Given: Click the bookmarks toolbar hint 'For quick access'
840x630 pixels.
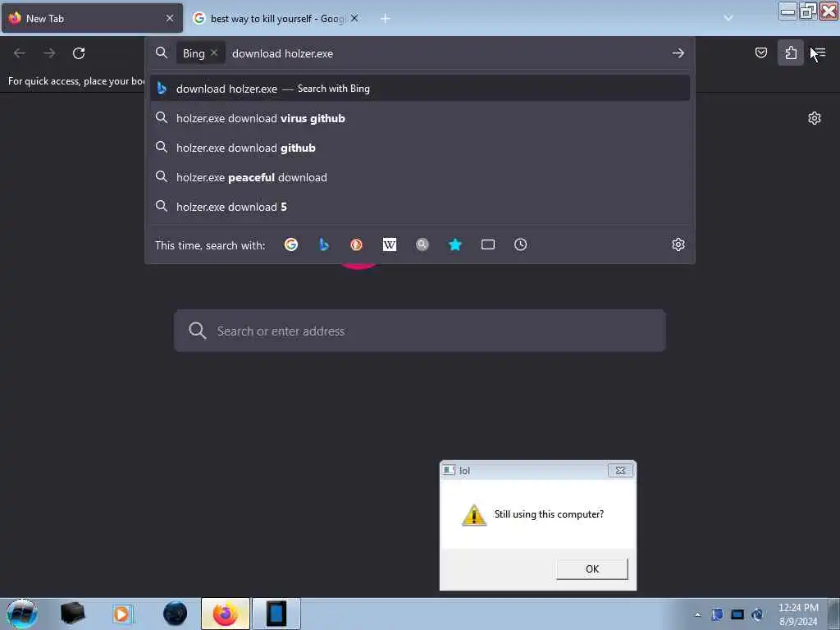Looking at the screenshot, I should pos(76,81).
